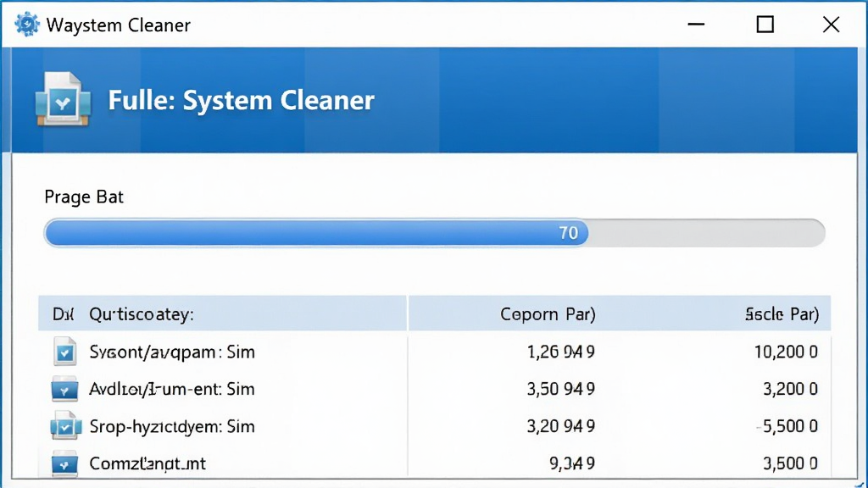The width and height of the screenshot is (868, 488).
Task: Close the Waystem Cleaner window
Action: pos(831,25)
